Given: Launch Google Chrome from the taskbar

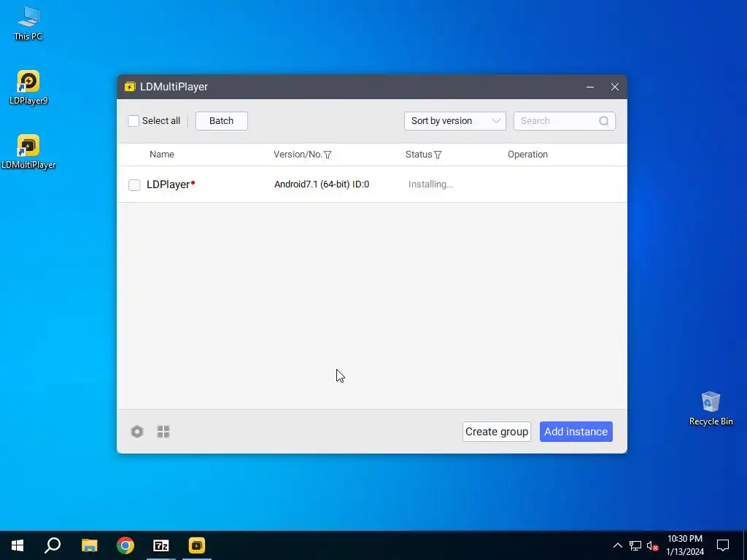Looking at the screenshot, I should tap(125, 545).
